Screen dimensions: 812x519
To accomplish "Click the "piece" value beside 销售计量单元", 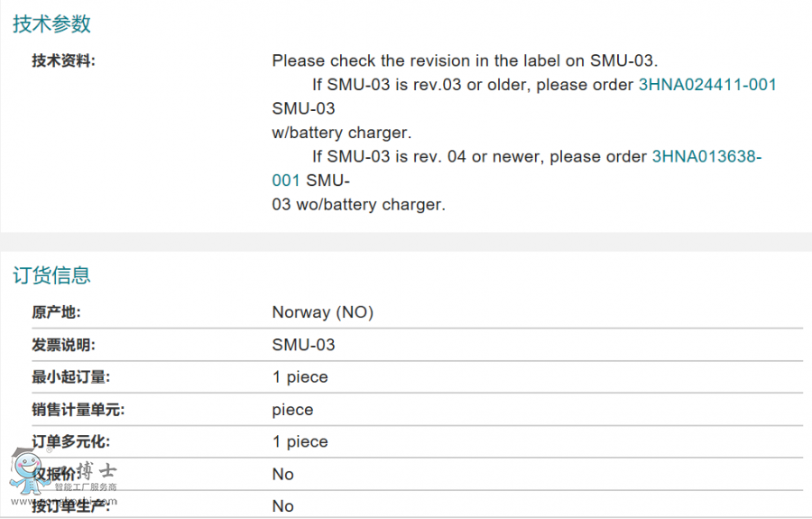I will point(292,410).
